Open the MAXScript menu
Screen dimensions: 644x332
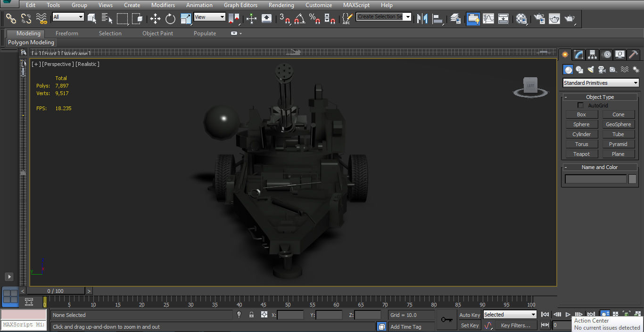357,5
